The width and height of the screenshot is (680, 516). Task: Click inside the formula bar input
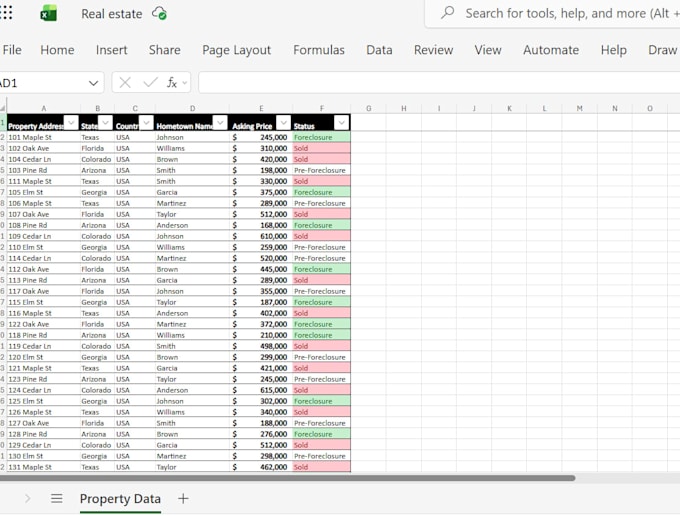click(439, 82)
